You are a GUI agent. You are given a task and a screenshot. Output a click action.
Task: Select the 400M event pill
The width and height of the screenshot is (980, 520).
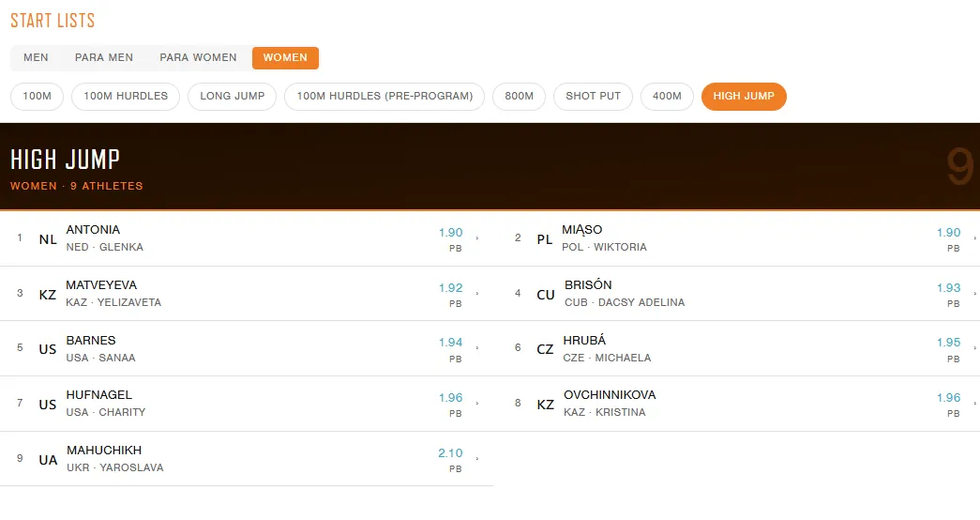point(667,97)
